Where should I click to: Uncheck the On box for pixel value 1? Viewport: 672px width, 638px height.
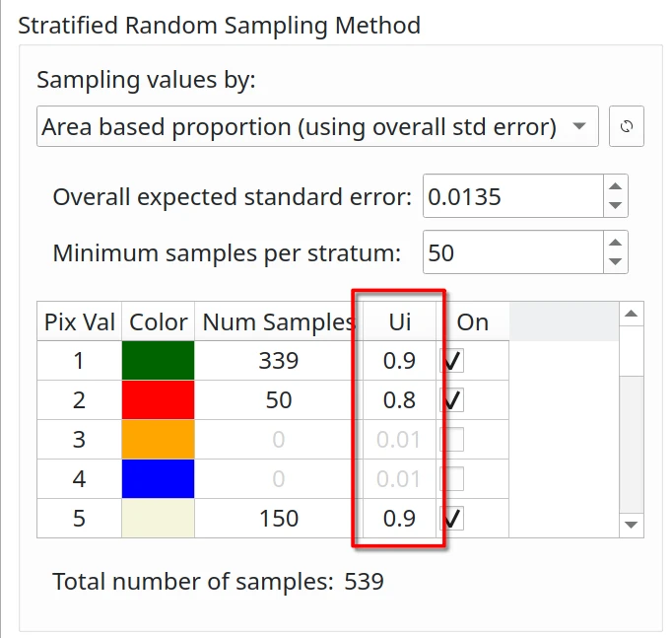(x=453, y=361)
